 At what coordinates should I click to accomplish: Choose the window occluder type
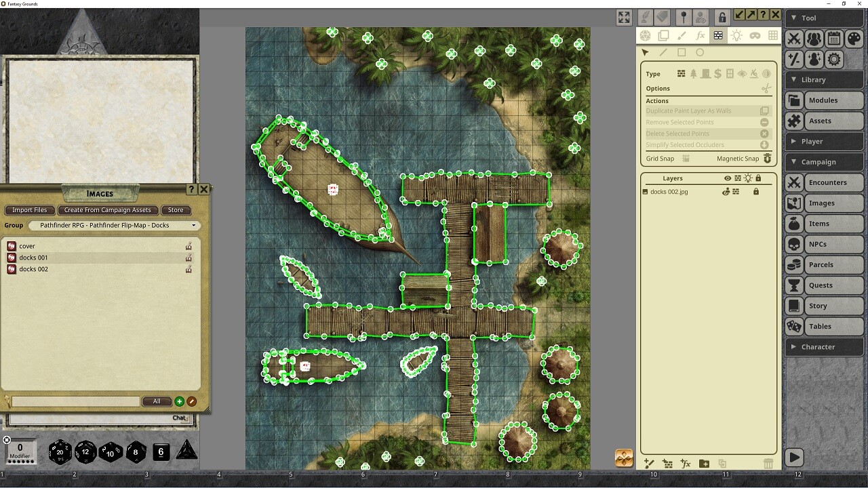coord(730,74)
